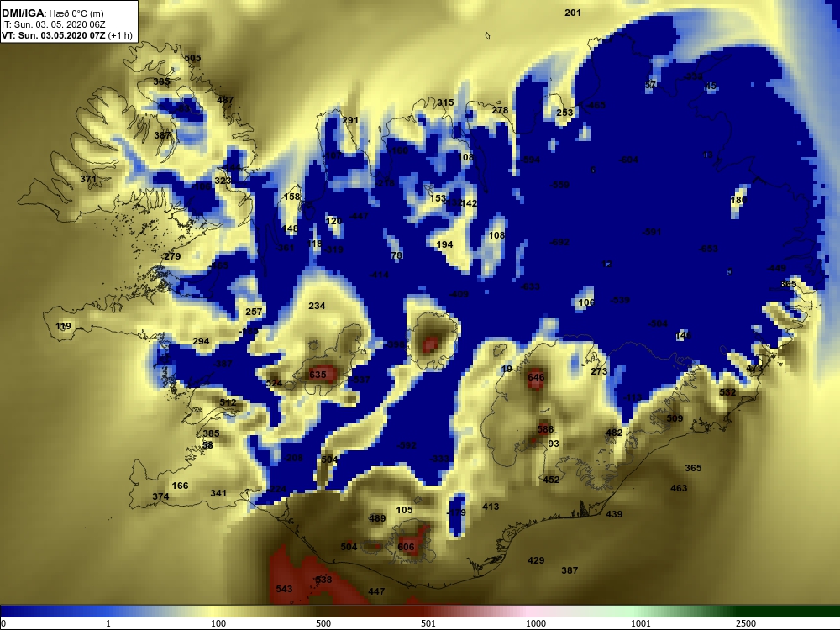The image size is (840, 630).
Task: Click the 1000 label on color scale
Action: pyautogui.click(x=536, y=623)
